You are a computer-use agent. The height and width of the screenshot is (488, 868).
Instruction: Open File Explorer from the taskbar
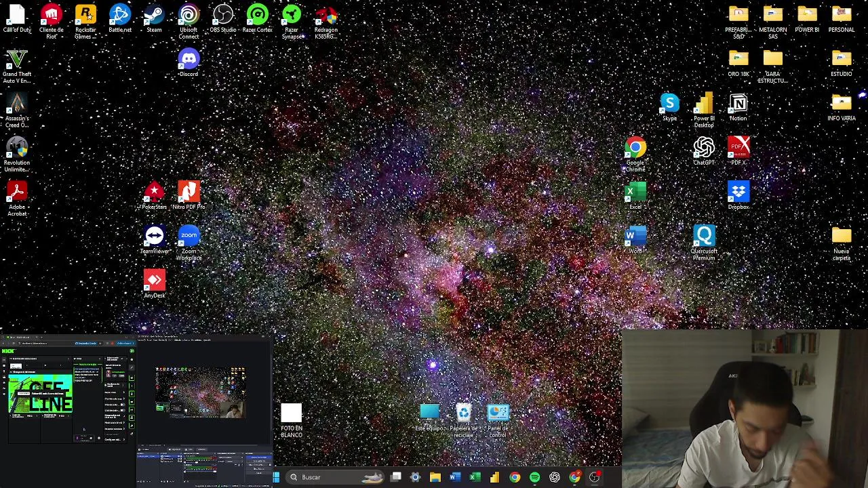[435, 477]
